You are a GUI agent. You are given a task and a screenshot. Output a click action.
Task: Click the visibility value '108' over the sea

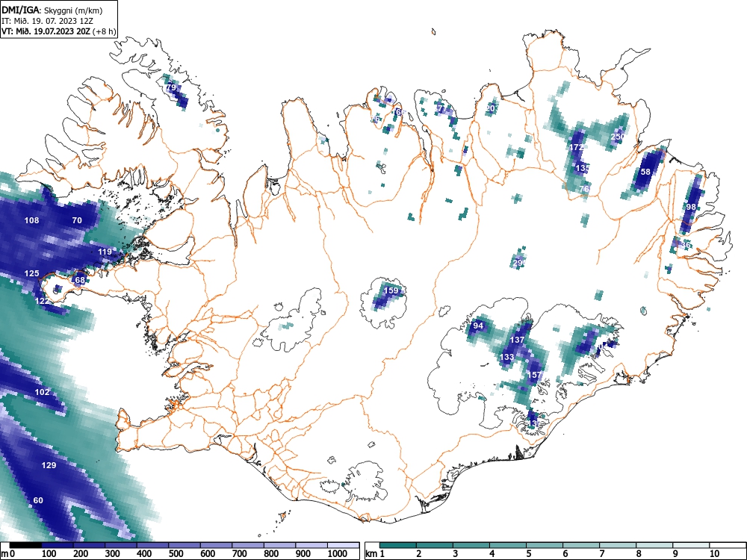click(x=32, y=220)
